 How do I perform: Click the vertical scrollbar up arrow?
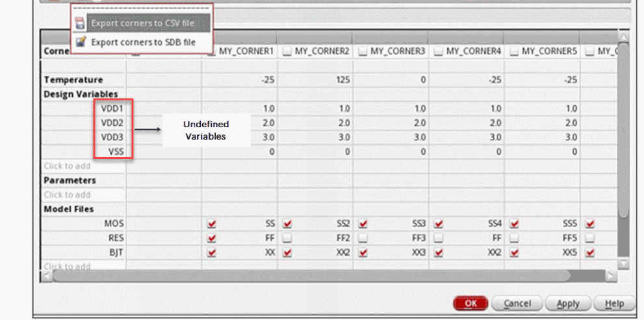(623, 38)
